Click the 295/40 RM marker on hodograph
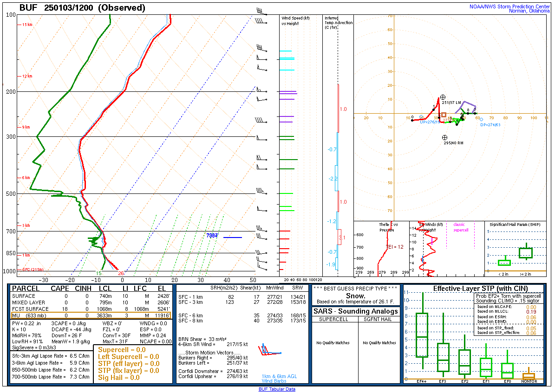Viewport: 555px width, 392px height. tap(444, 137)
